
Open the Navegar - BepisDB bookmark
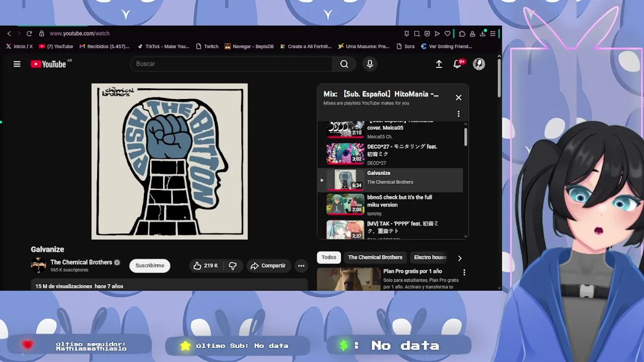pyautogui.click(x=249, y=46)
